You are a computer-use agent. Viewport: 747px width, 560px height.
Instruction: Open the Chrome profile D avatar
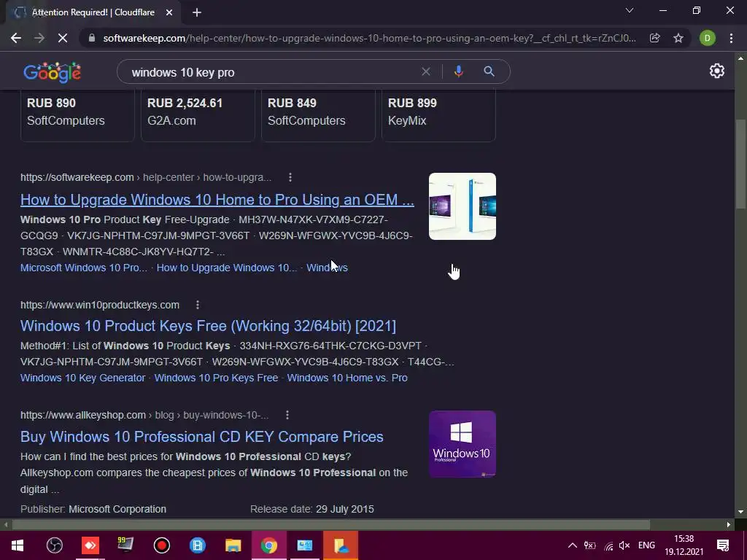(708, 38)
